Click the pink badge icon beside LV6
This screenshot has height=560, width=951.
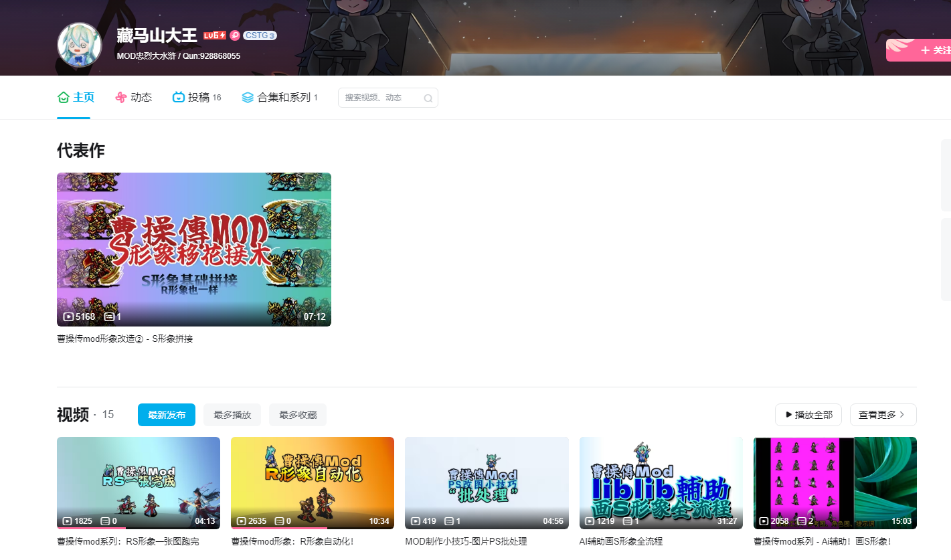coord(235,35)
